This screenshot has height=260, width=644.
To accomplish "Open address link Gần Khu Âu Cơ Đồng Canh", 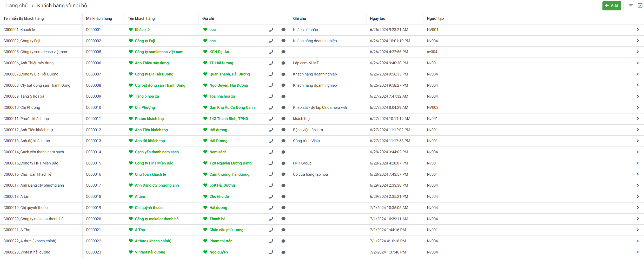I will click(x=232, y=107).
